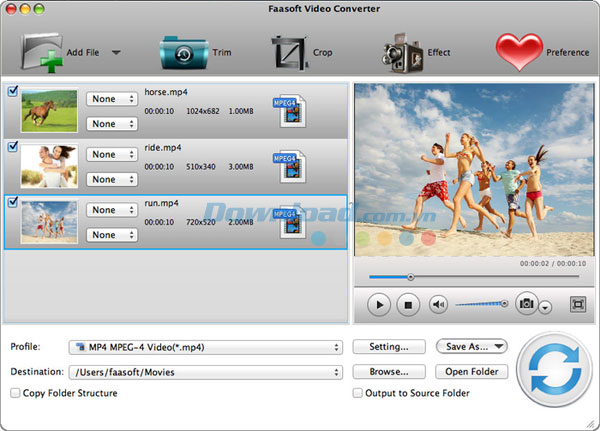Open the Save As... menu button
The image size is (600, 431).
coord(471,346)
